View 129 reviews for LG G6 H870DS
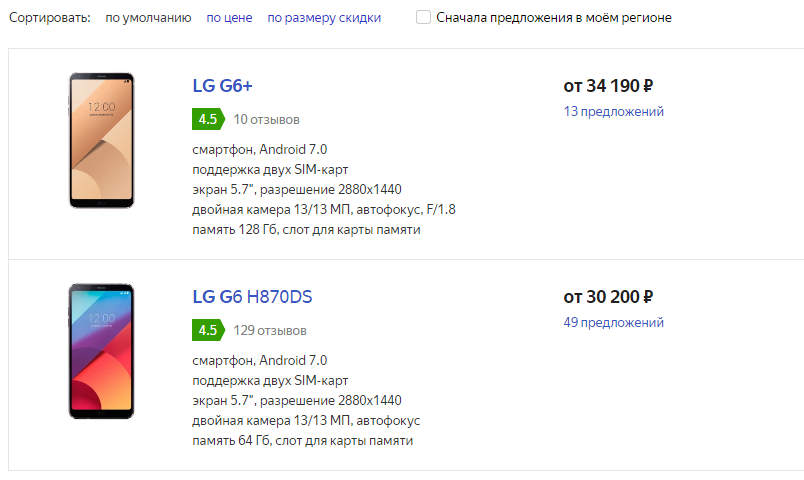Screen dimensions: 804x480 (x=270, y=331)
